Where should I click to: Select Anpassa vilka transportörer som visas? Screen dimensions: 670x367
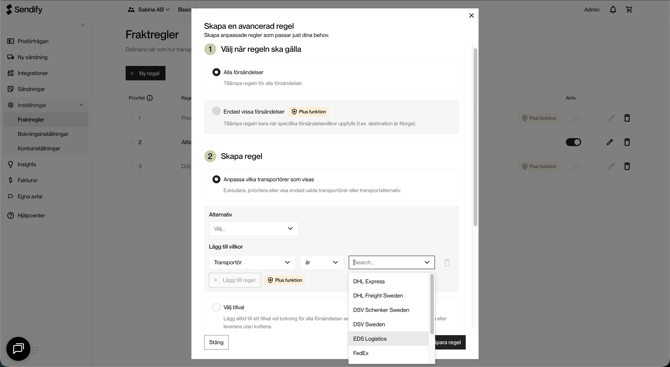point(216,179)
